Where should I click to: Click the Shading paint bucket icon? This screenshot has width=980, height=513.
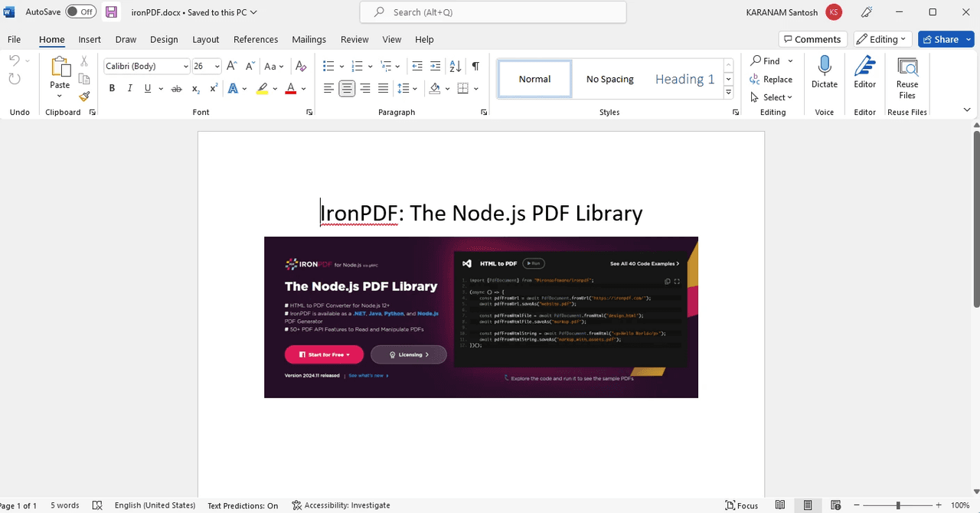[435, 89]
